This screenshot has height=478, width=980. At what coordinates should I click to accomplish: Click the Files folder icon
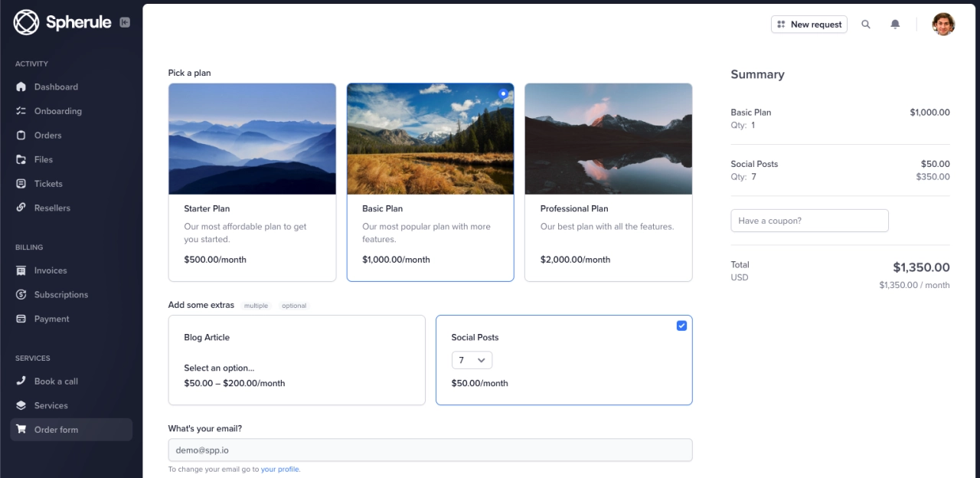tap(21, 159)
